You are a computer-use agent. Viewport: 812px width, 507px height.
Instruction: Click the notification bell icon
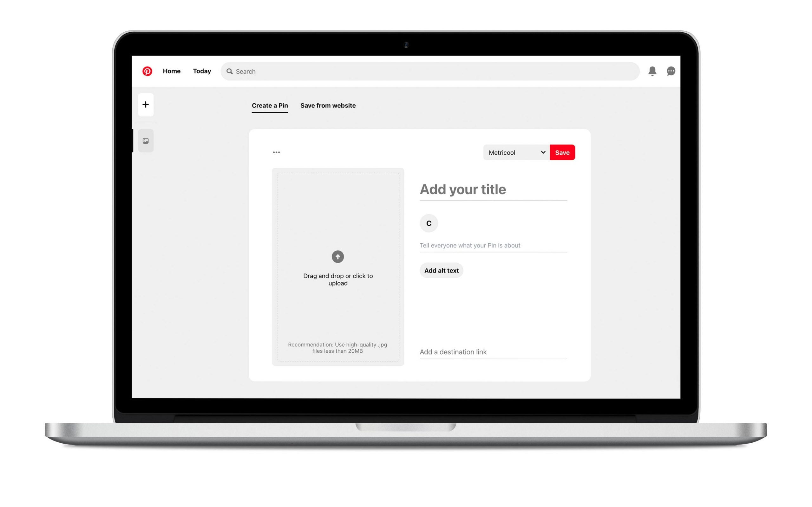[653, 71]
